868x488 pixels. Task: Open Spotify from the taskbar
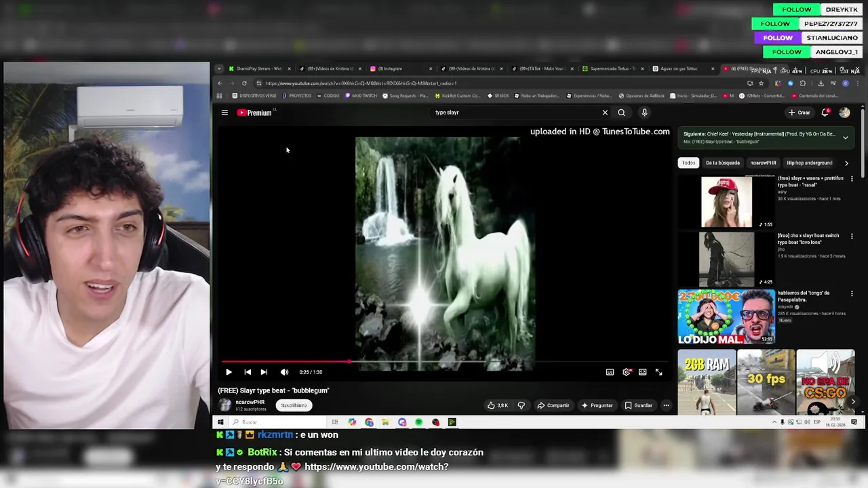point(419,422)
